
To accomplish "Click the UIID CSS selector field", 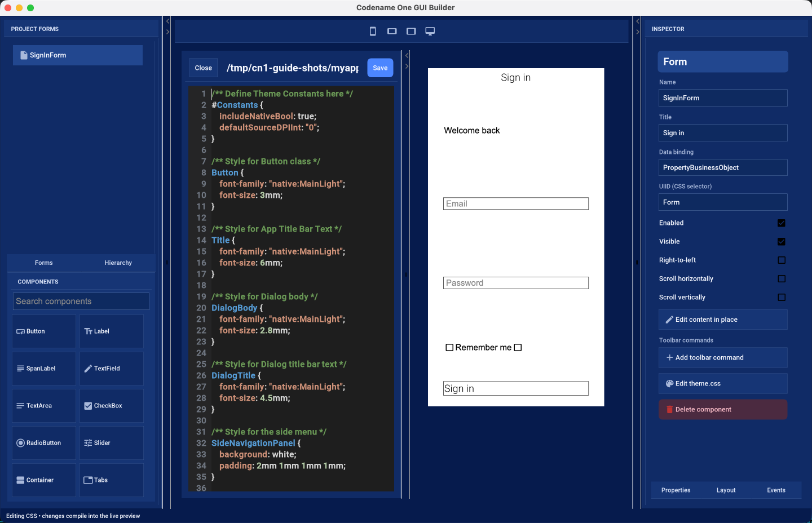I will [x=723, y=202].
